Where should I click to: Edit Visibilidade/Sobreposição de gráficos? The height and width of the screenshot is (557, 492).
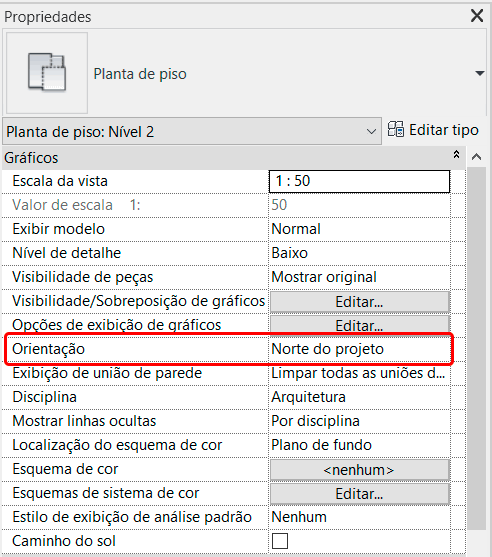[359, 302]
